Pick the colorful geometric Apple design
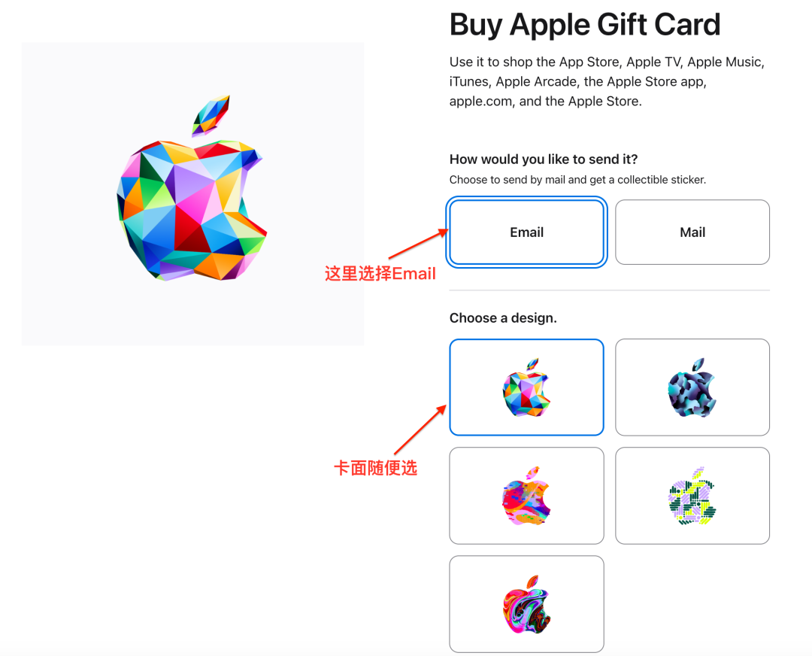This screenshot has height=656, width=812. (x=526, y=387)
